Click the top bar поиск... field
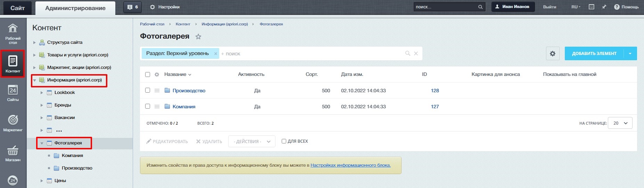Image resolution: width=644 pixels, height=188 pixels. [x=445, y=7]
